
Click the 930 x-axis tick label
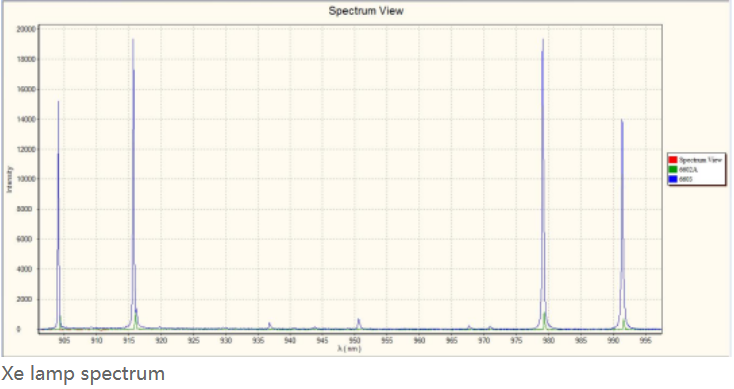[x=226, y=340]
